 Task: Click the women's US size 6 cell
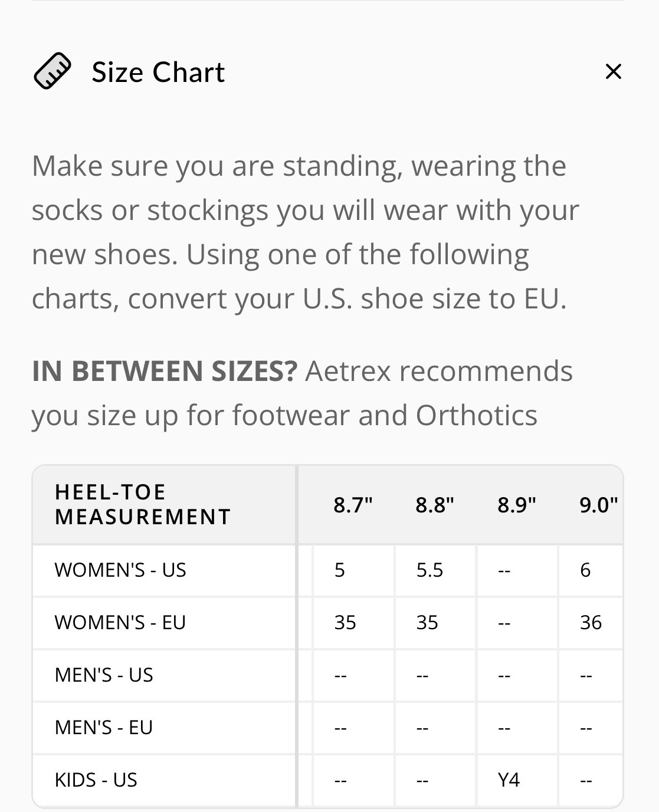[585, 570]
